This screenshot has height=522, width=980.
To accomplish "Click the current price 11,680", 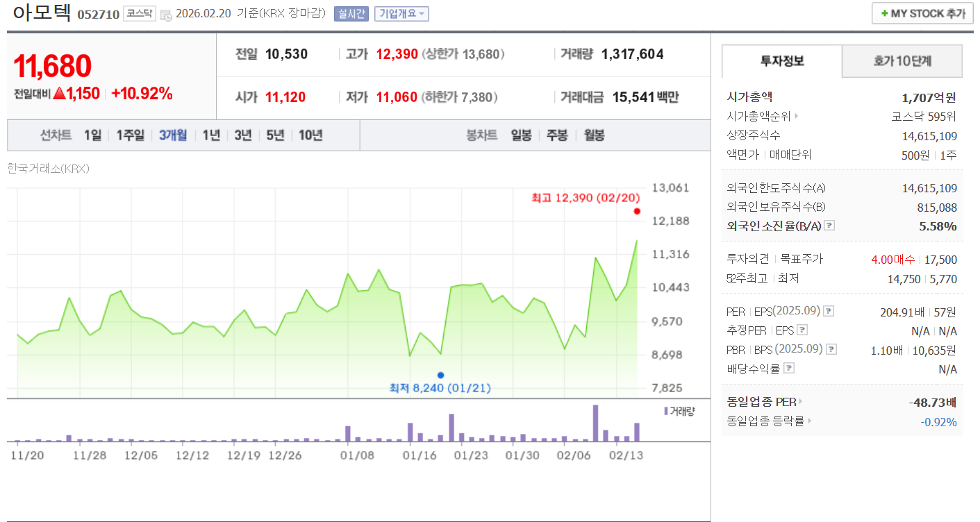I will pos(53,66).
